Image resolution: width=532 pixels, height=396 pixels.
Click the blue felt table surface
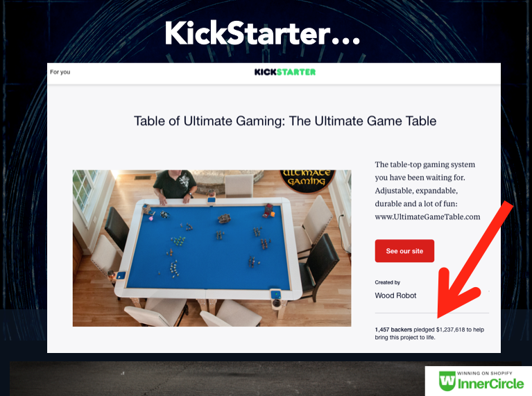207,248
